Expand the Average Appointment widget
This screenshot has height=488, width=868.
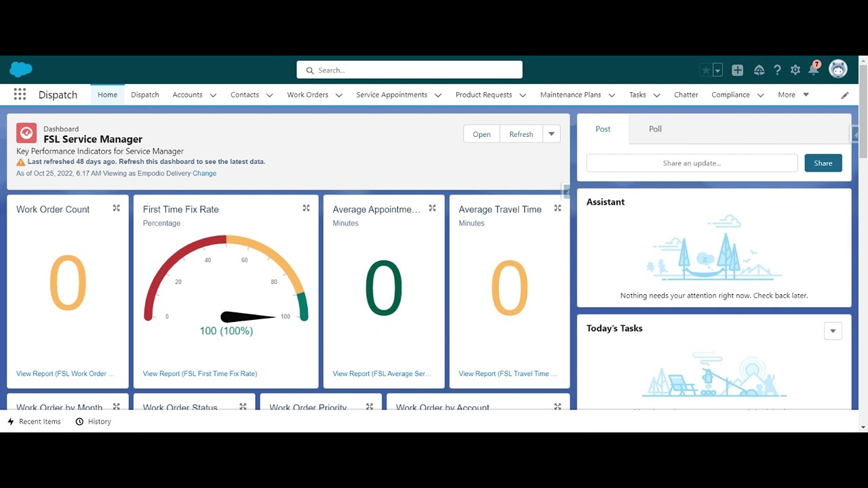pyautogui.click(x=432, y=209)
